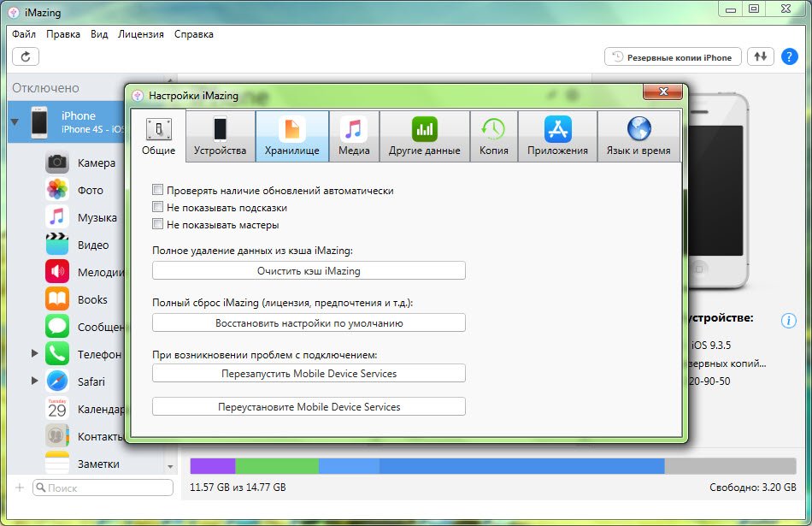Toggle Не показывать мастеры checkbox
Image resolution: width=812 pixels, height=526 pixels.
pos(157,224)
